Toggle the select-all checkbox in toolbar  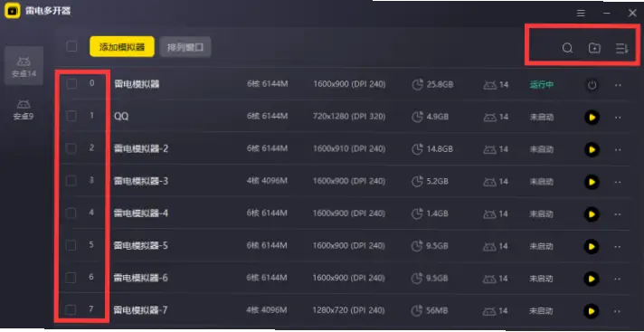[x=71, y=46]
